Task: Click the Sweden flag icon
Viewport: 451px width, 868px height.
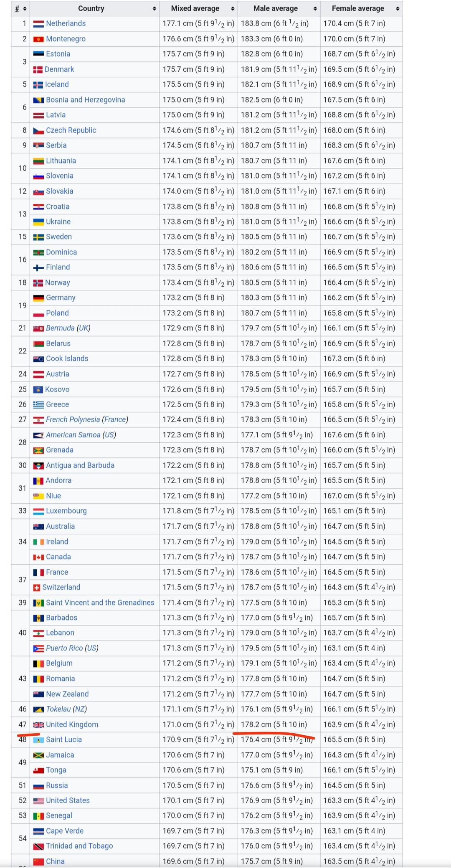Action: [38, 237]
